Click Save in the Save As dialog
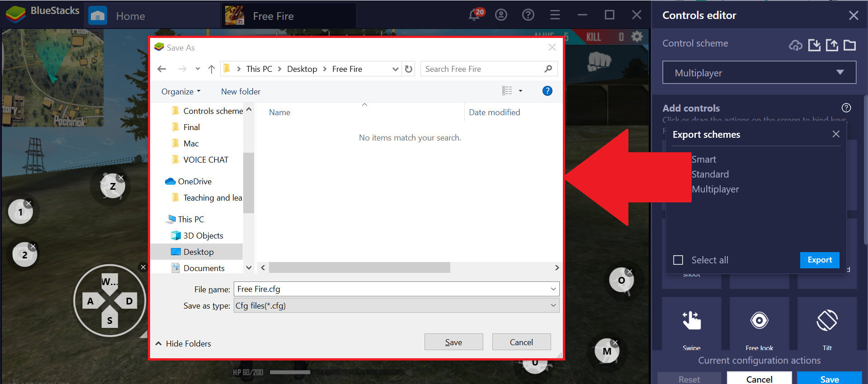This screenshot has height=384, width=868. point(453,342)
